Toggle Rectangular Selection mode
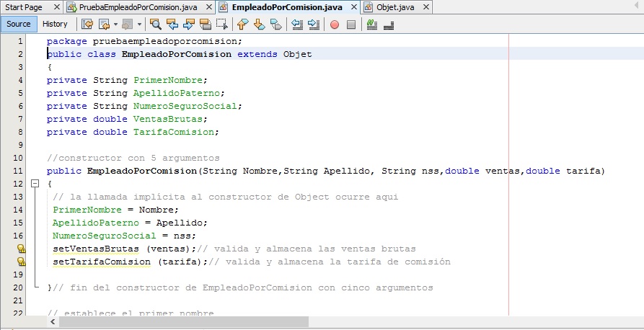This screenshot has height=330, width=644. (x=223, y=24)
